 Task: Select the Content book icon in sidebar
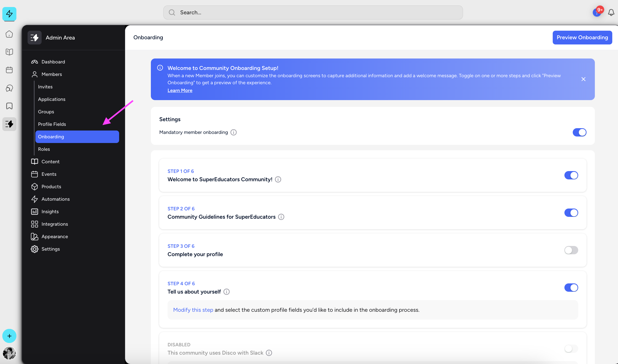coord(35,161)
